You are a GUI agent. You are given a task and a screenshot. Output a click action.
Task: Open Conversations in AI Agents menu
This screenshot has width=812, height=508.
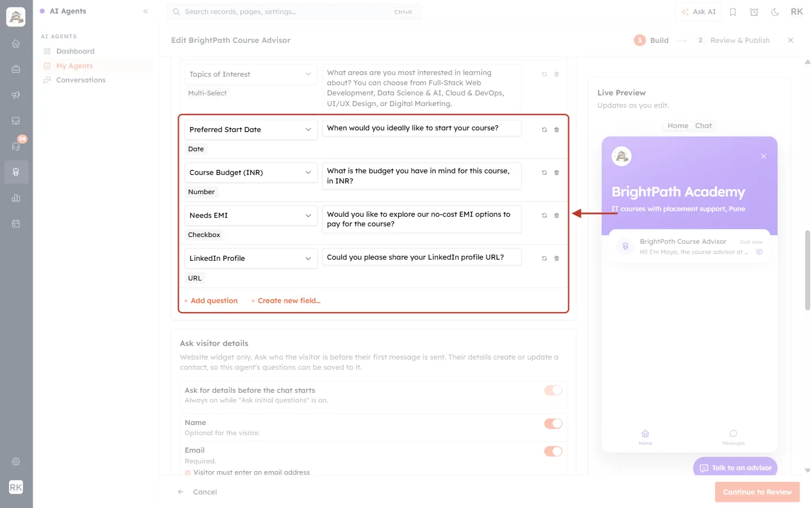pos(81,80)
